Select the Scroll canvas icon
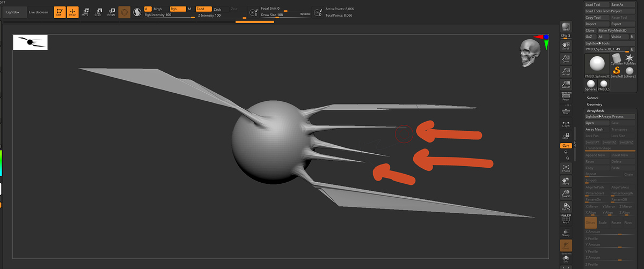The height and width of the screenshot is (269, 644). tap(566, 45)
